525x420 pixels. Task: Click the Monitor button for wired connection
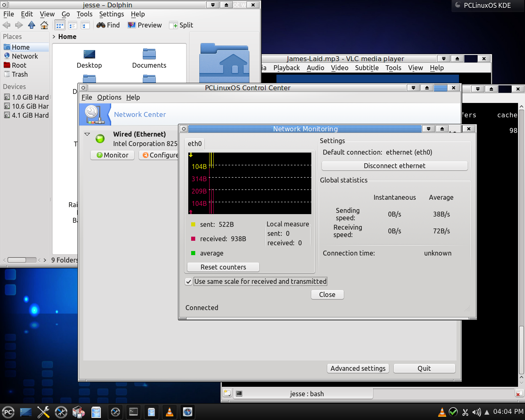click(112, 155)
